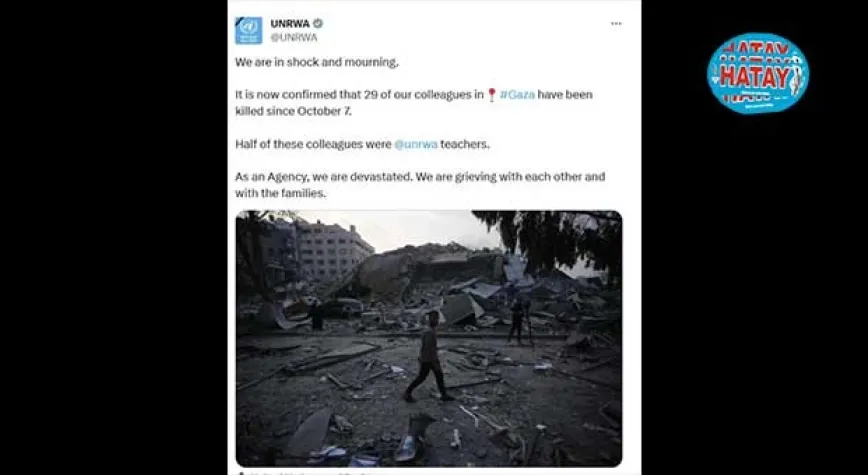Viewport: 868px width, 475px height.
Task: Open the #Gaza hashtag link
Action: click(x=517, y=94)
